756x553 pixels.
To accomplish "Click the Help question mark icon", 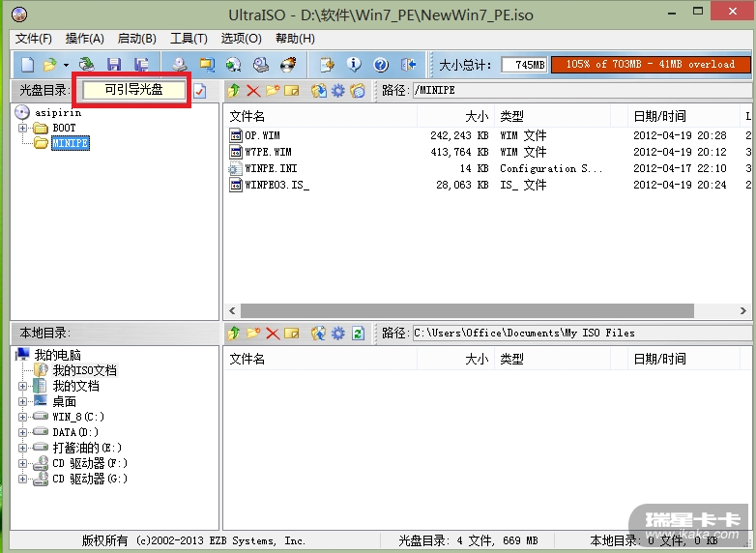I will tap(381, 64).
